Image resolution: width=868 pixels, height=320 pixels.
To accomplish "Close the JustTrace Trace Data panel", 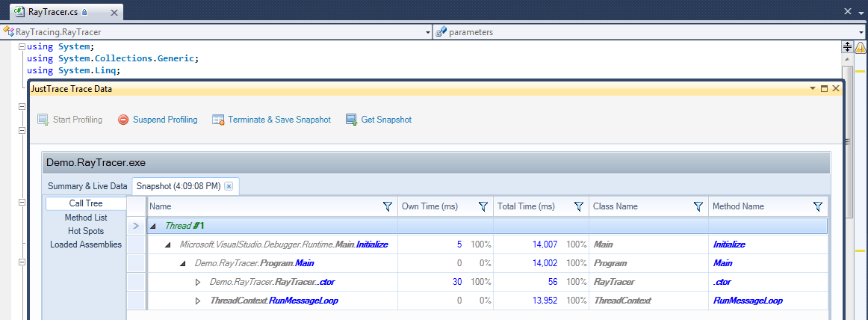I will click(835, 88).
